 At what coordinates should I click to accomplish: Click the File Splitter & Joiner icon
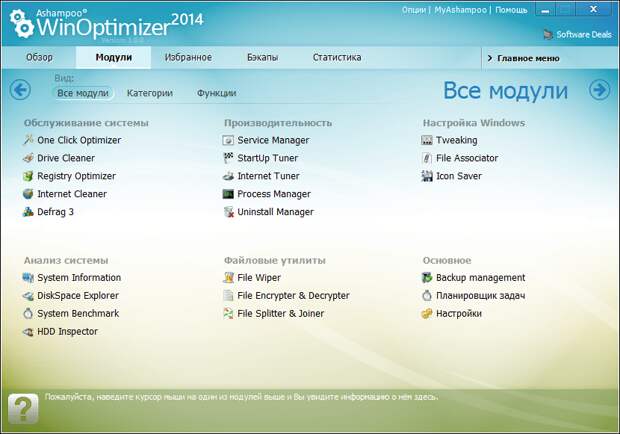(x=228, y=313)
